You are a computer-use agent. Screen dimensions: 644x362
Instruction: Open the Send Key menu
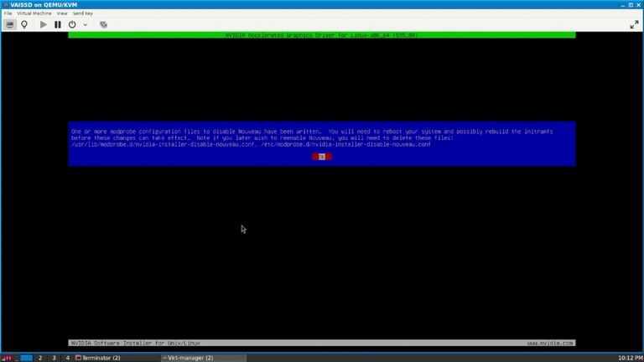coord(82,13)
